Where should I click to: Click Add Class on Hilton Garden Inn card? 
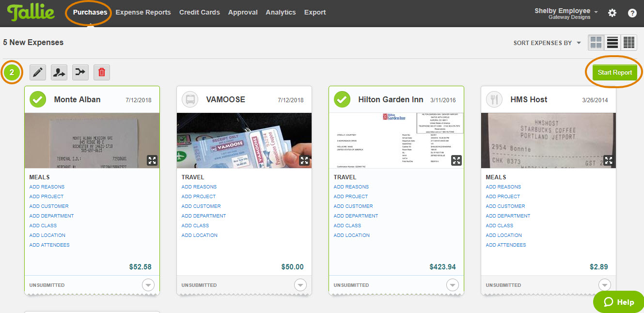click(347, 226)
